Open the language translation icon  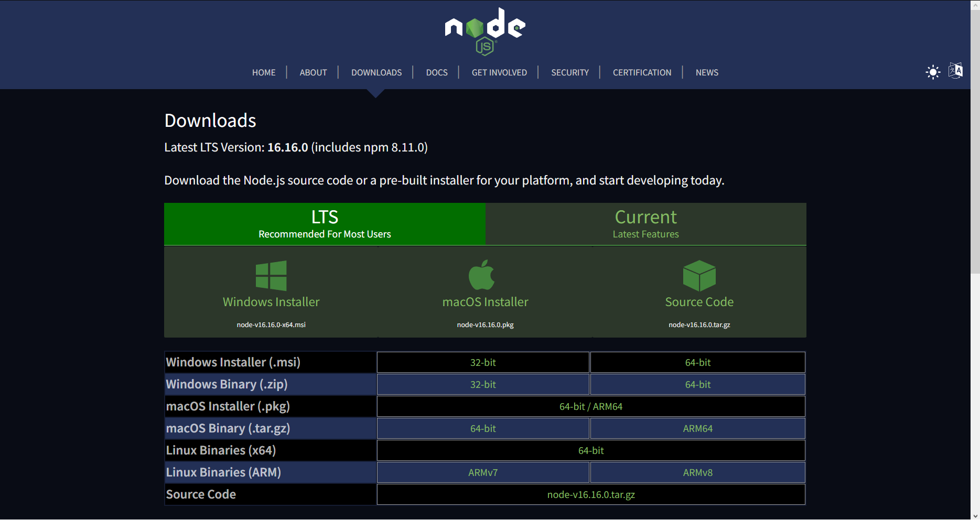(955, 71)
